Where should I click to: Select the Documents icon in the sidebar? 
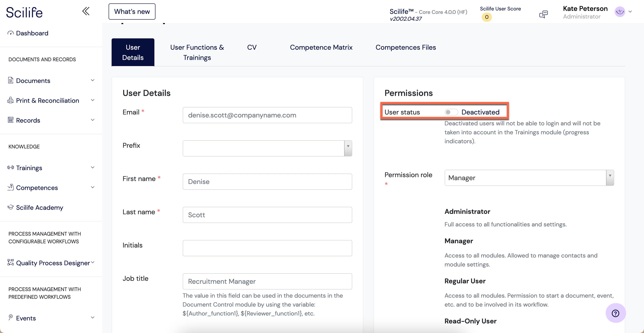click(x=10, y=81)
